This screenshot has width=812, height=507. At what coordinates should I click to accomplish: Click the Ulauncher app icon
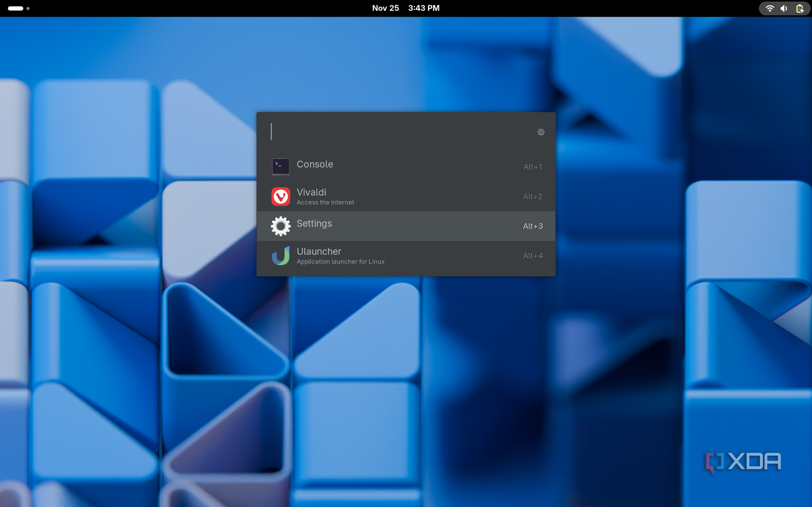pyautogui.click(x=280, y=256)
